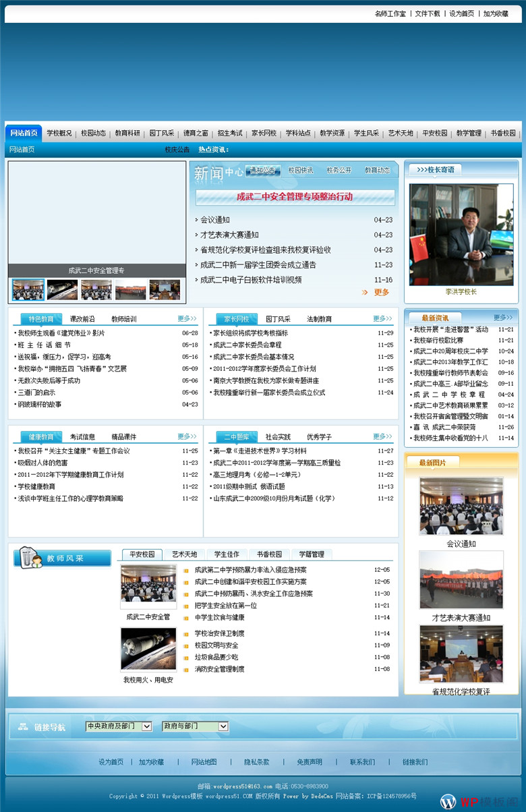Open 钢玻璃杯的故事 article

tap(40, 404)
